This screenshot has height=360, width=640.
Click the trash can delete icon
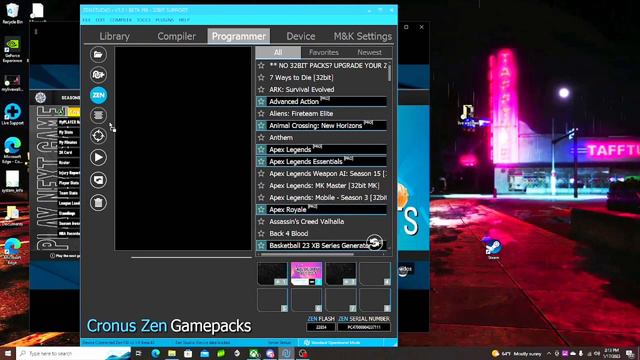click(x=98, y=202)
